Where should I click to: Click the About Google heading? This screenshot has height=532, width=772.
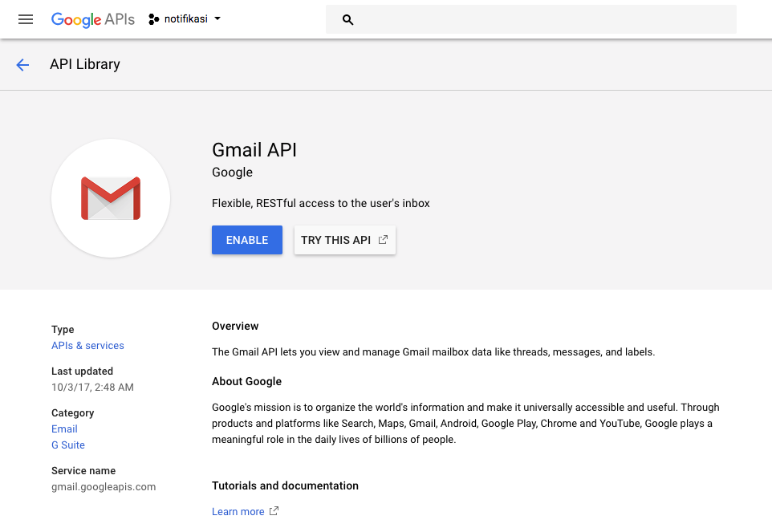click(x=246, y=381)
